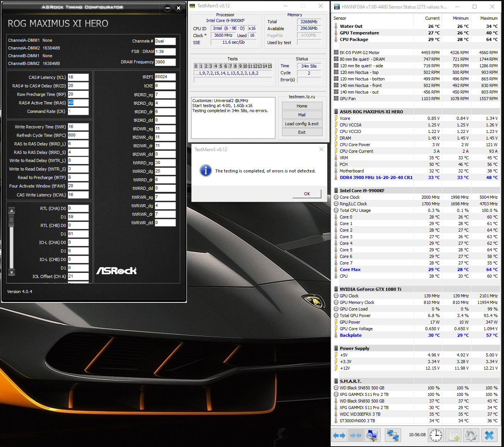Click the Command Rate (CR) value field

78,111
